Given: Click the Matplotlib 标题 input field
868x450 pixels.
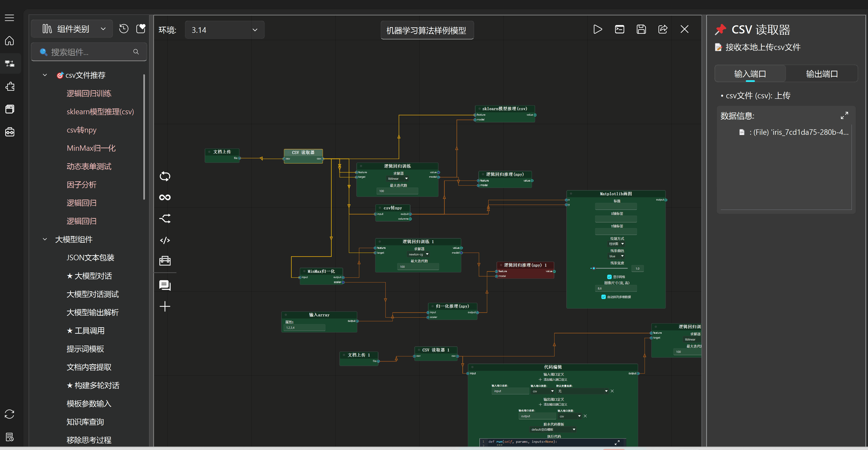Looking at the screenshot, I should [x=616, y=206].
